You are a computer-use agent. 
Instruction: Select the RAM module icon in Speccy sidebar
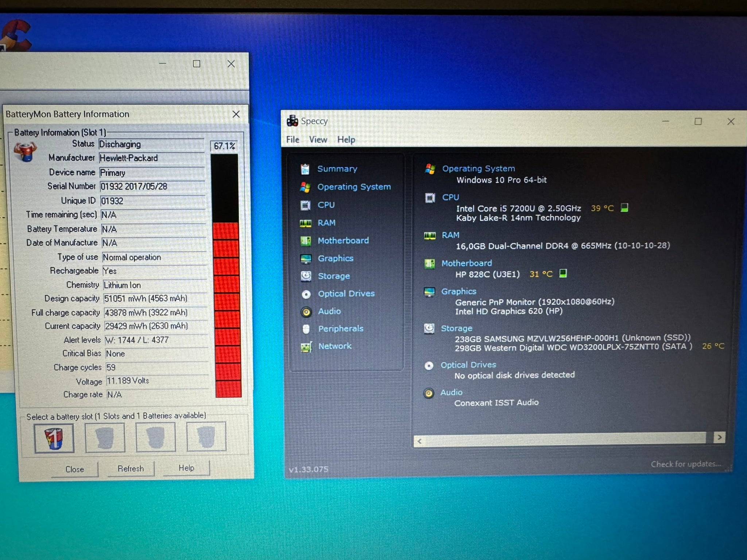coord(305,223)
